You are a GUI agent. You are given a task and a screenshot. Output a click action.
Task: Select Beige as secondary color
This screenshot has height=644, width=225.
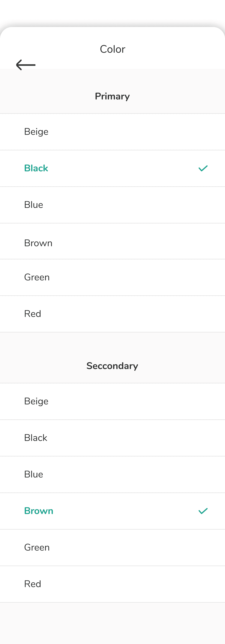click(x=36, y=401)
